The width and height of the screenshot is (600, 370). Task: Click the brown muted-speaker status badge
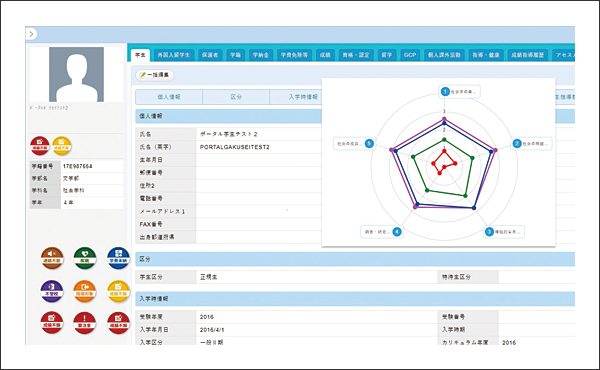coord(52,258)
